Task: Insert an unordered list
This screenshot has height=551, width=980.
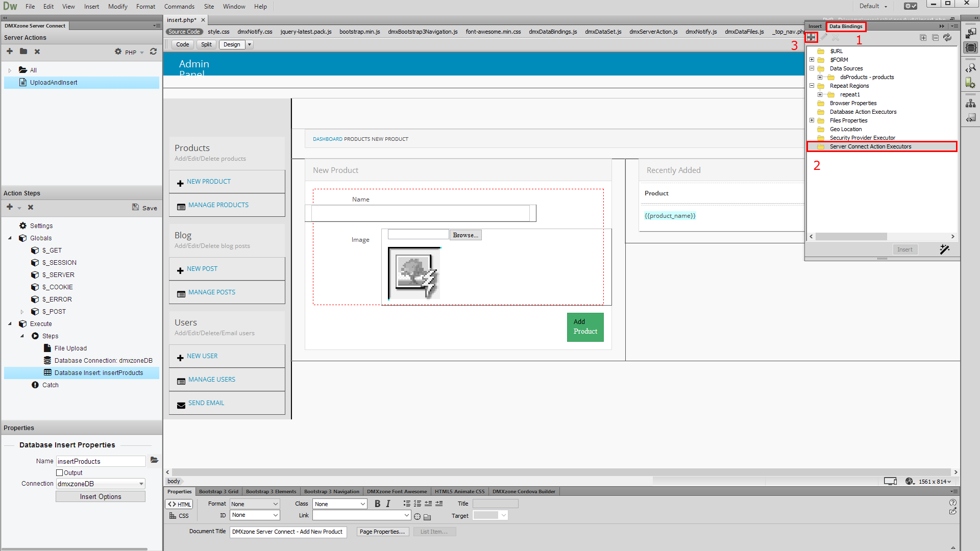Action: point(407,504)
